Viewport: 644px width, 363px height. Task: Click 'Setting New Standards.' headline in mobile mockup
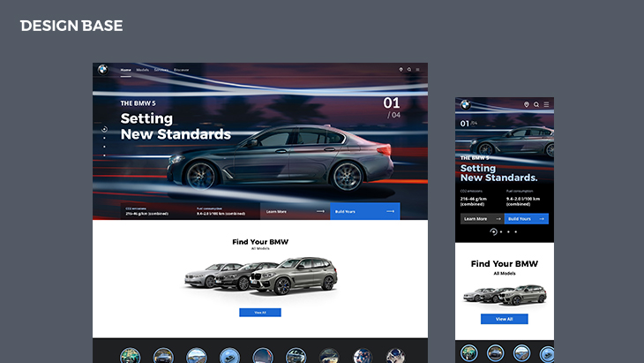pos(499,173)
